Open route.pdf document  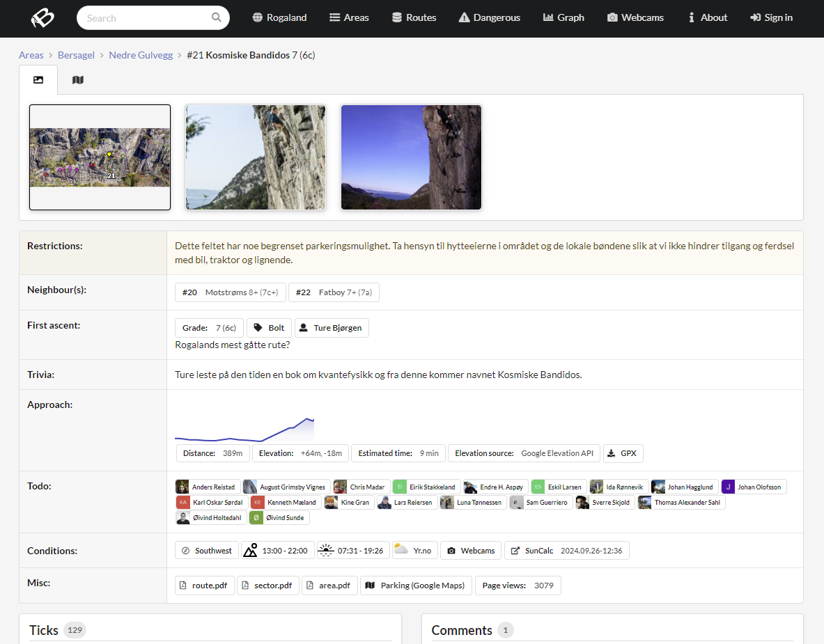pos(204,586)
